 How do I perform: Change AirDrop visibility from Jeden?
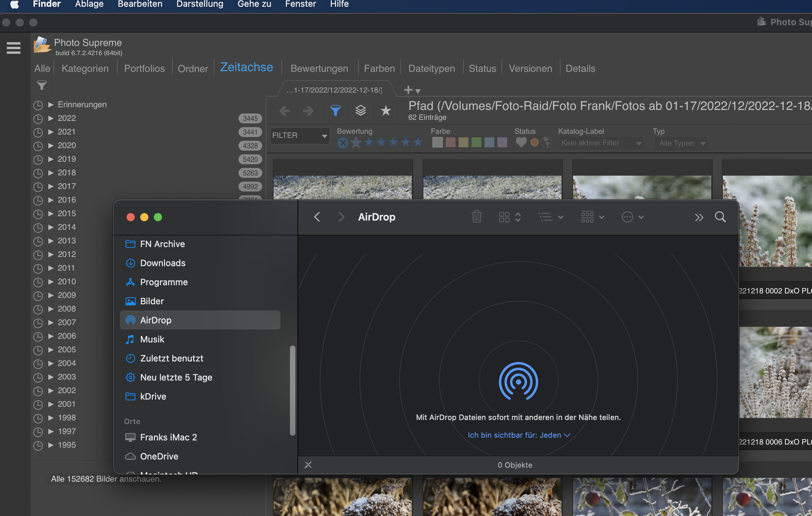tap(519, 435)
